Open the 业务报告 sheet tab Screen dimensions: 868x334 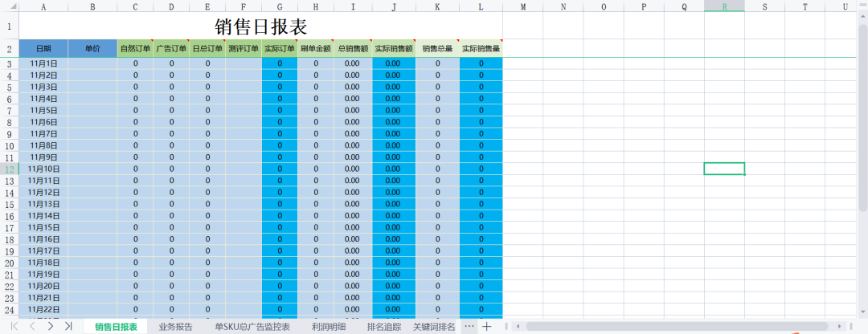click(x=175, y=327)
